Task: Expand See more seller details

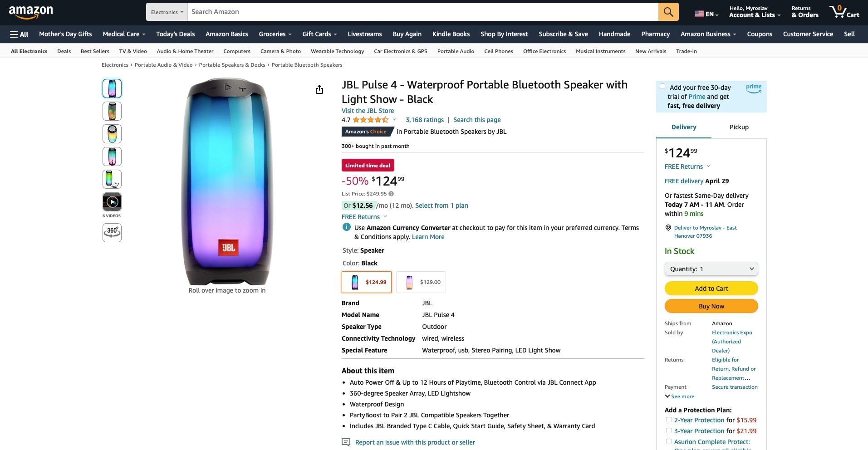Action: (680, 396)
